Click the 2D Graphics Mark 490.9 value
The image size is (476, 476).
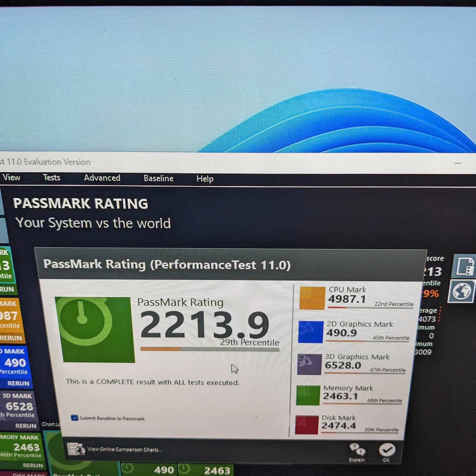(341, 333)
